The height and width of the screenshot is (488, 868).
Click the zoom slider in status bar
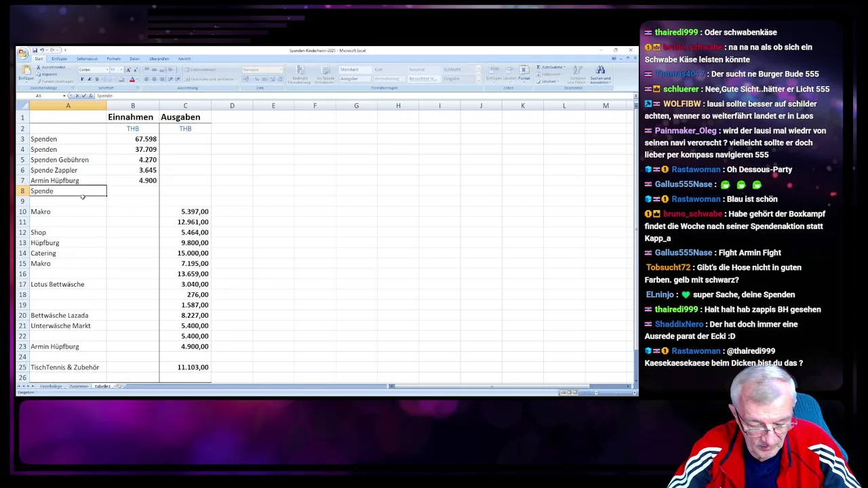(x=597, y=392)
